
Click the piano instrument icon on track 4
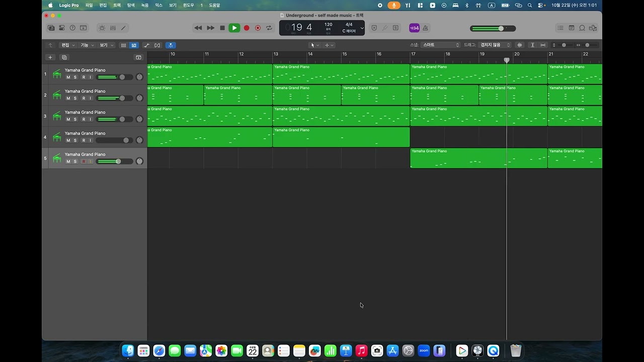[x=57, y=137]
